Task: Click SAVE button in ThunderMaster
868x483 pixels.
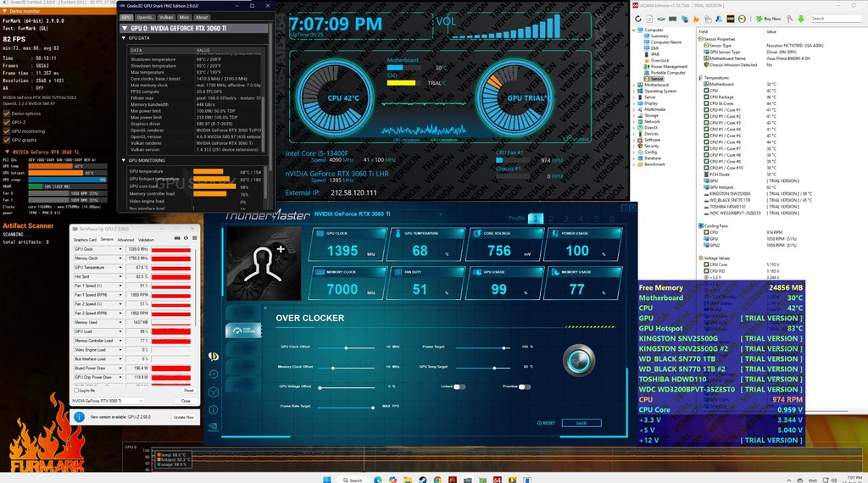Action: 581,423
